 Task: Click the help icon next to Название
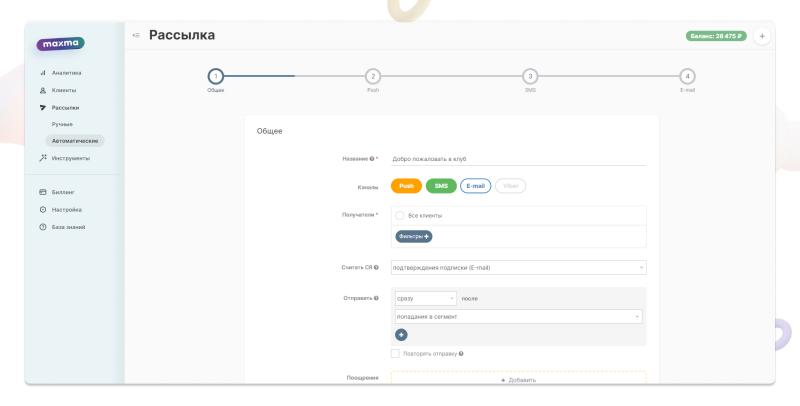[x=372, y=159]
